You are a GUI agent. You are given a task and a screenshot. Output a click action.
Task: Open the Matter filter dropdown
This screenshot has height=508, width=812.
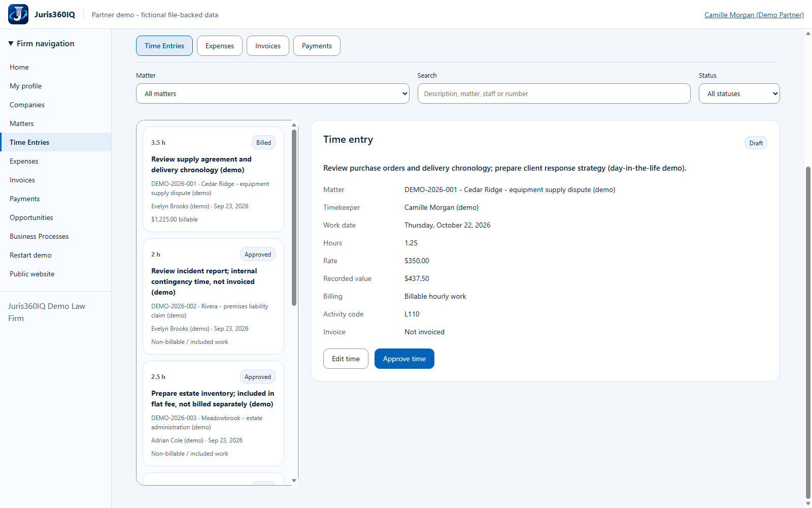pos(273,93)
